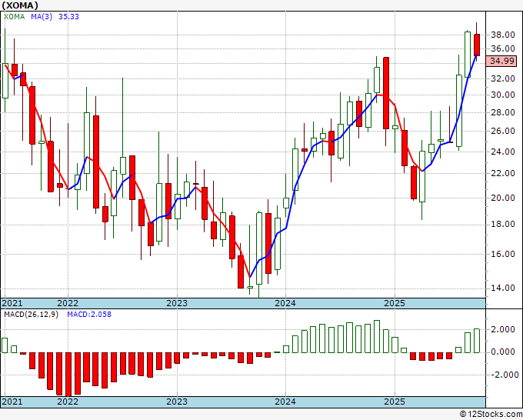Screen dimensions: 523x420
Task: Click the 20.00 price axis label
Action: click(x=503, y=198)
